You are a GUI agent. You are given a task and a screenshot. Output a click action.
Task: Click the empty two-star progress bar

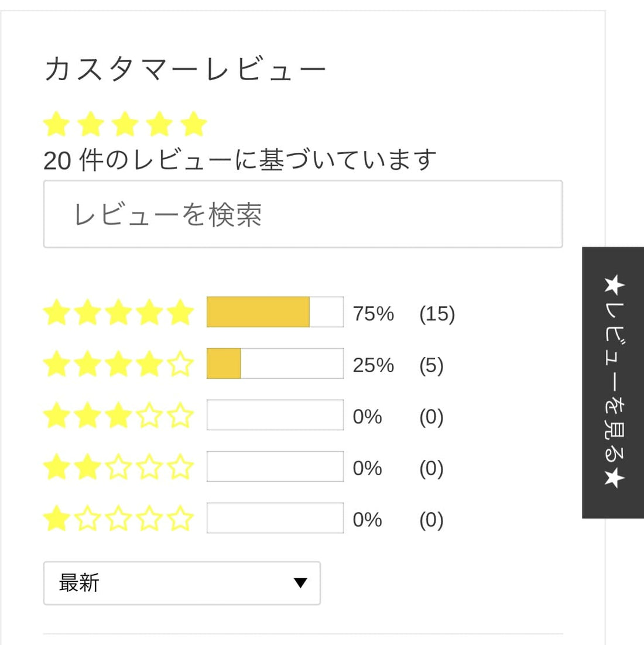[275, 466]
